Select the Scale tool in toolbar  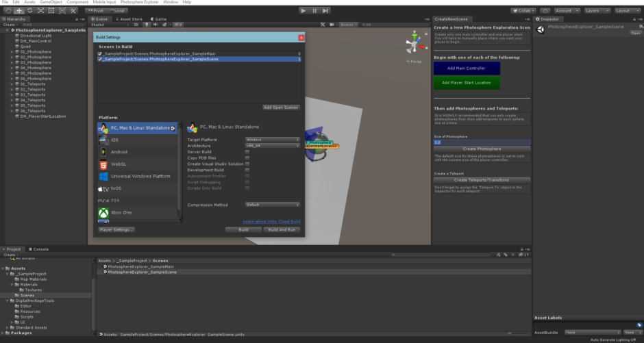tap(40, 11)
